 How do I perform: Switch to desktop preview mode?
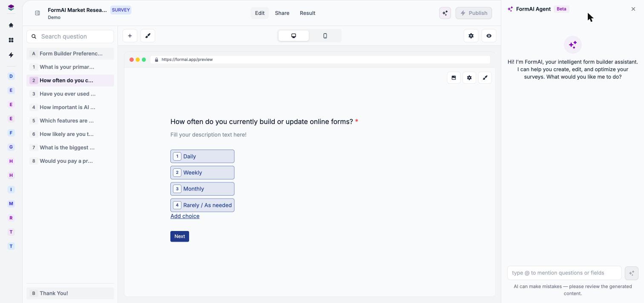coord(293,36)
